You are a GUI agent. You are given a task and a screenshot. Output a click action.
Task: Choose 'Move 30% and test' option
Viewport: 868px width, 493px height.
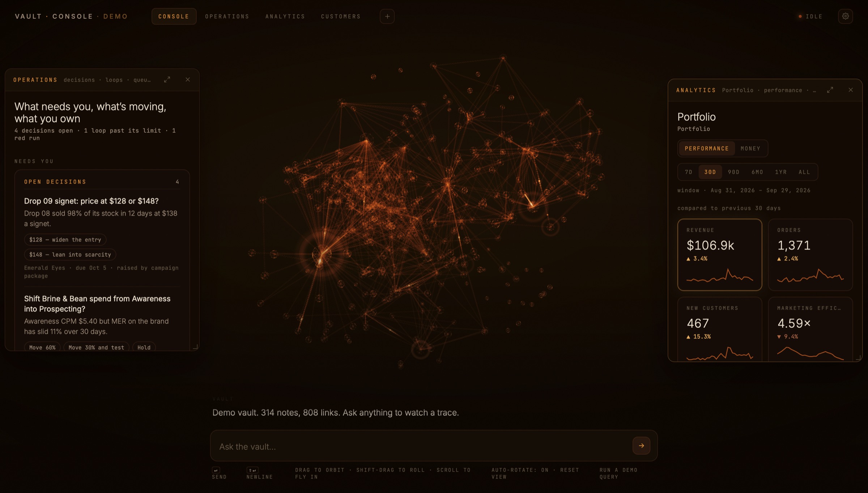click(96, 347)
